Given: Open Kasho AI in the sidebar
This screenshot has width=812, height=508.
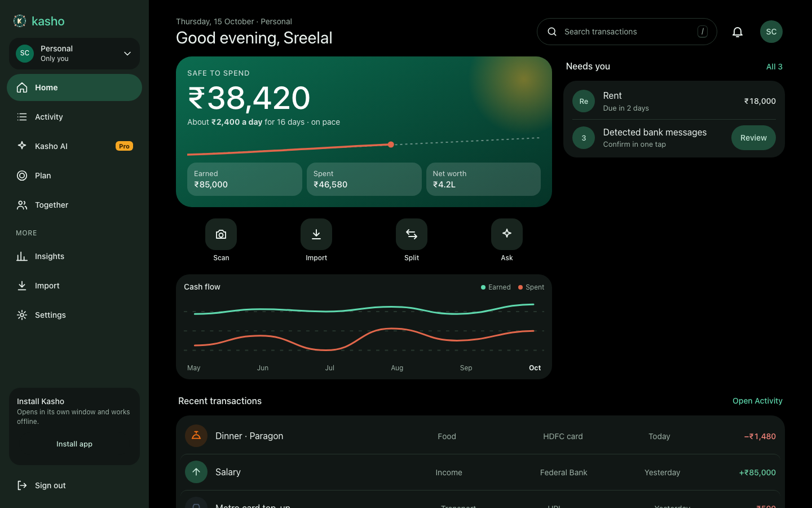Looking at the screenshot, I should click(74, 146).
